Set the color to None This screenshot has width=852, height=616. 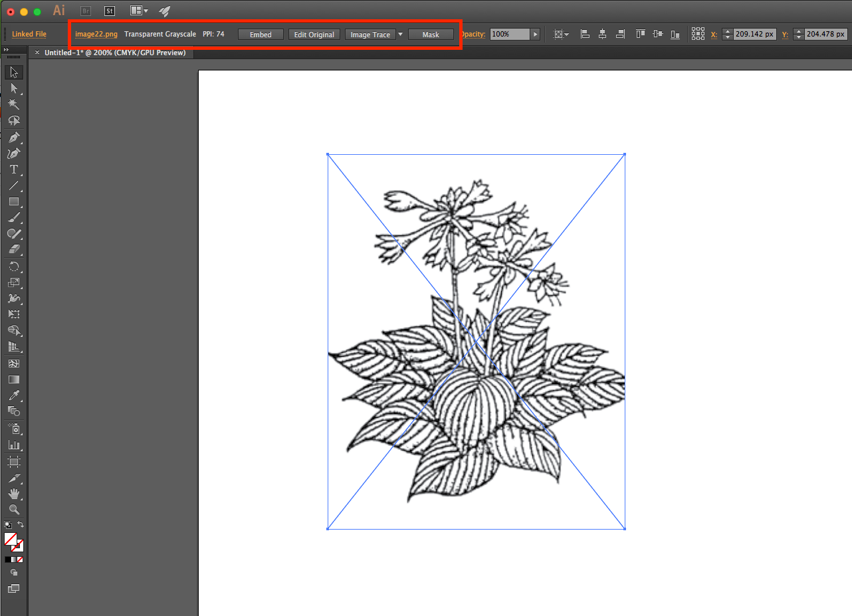click(20, 560)
